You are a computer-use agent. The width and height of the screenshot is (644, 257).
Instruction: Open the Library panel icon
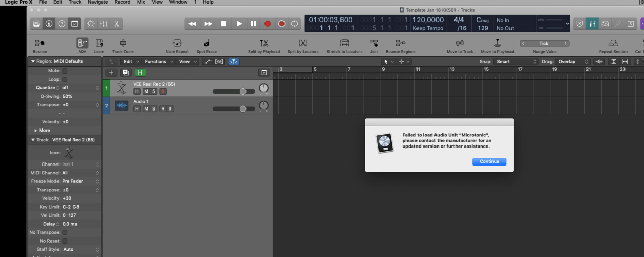pyautogui.click(x=36, y=24)
